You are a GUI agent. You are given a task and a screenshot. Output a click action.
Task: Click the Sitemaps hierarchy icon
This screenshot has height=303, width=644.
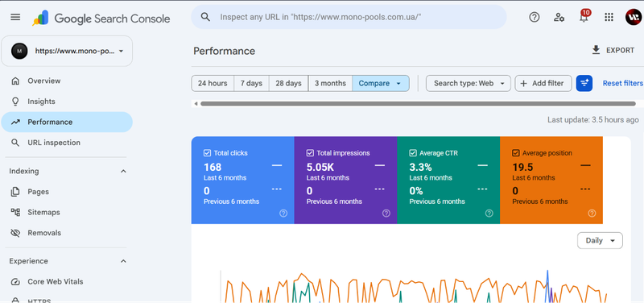point(15,212)
